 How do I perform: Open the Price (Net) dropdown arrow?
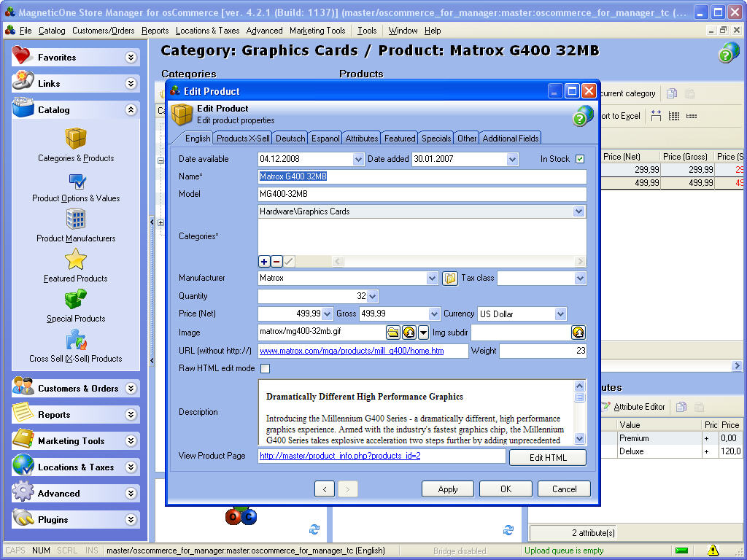point(327,314)
